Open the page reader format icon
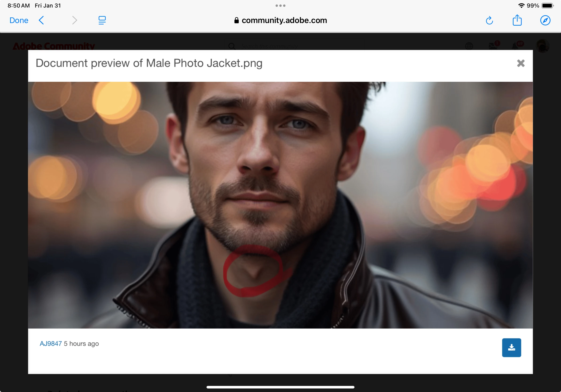 [x=102, y=20]
